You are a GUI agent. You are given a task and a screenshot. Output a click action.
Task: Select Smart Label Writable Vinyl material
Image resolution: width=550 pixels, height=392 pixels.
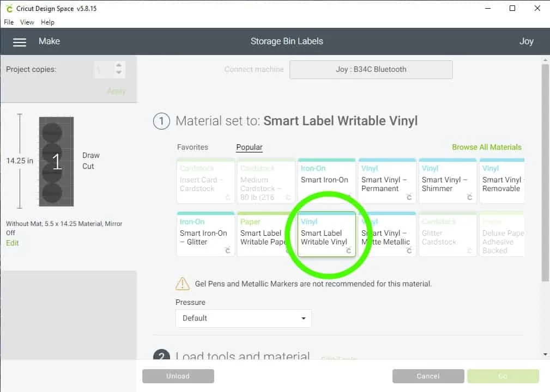(x=326, y=234)
